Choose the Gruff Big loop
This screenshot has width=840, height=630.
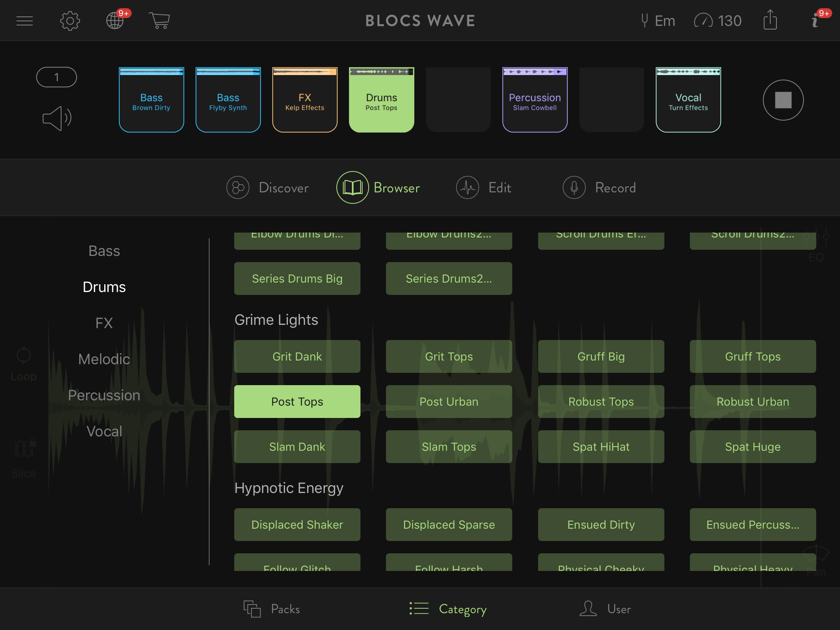(601, 356)
